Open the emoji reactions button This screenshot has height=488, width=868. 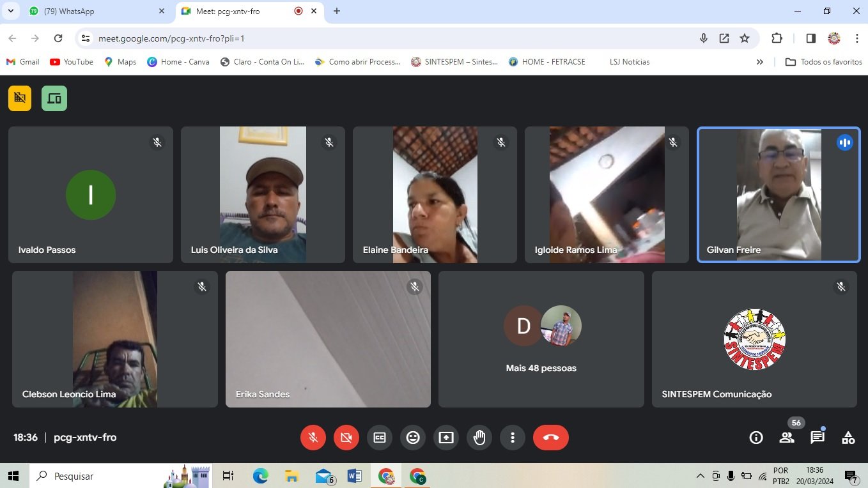pyautogui.click(x=413, y=438)
